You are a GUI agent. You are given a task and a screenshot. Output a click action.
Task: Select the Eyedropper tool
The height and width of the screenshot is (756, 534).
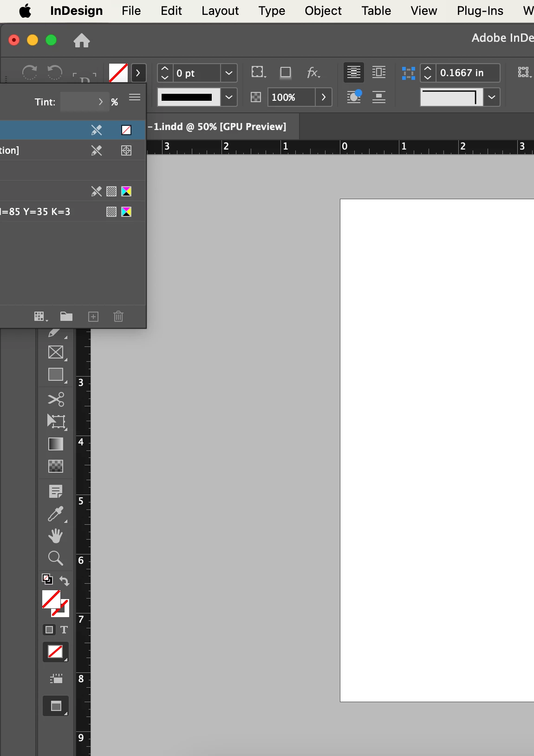pyautogui.click(x=56, y=514)
